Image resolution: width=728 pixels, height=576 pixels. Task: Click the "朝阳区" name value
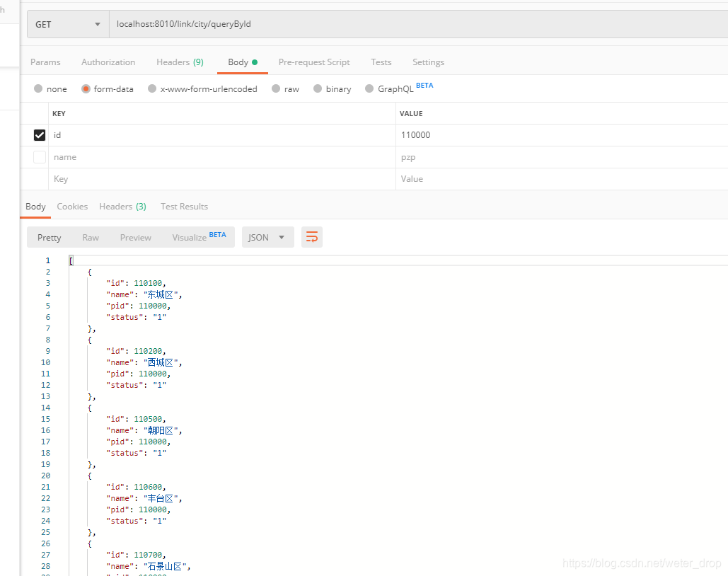tap(160, 430)
